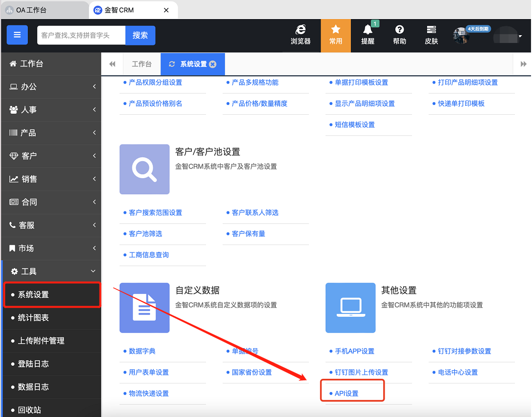The width and height of the screenshot is (532, 417).
Task: Click the blue hamburger menu button
Action: tap(17, 35)
